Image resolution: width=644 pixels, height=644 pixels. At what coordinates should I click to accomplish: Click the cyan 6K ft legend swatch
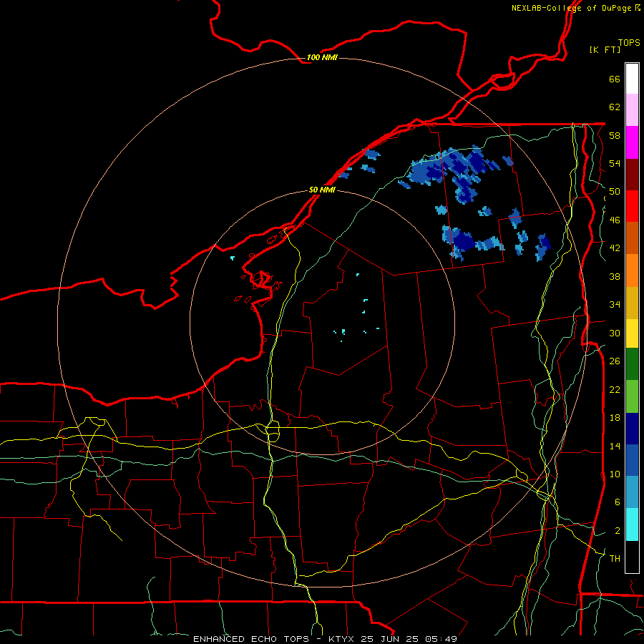tap(632, 525)
